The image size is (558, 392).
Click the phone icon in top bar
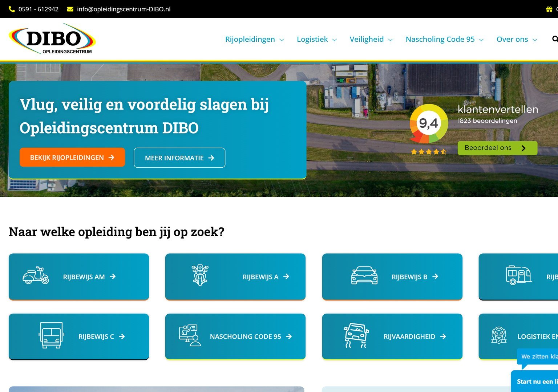(x=12, y=9)
